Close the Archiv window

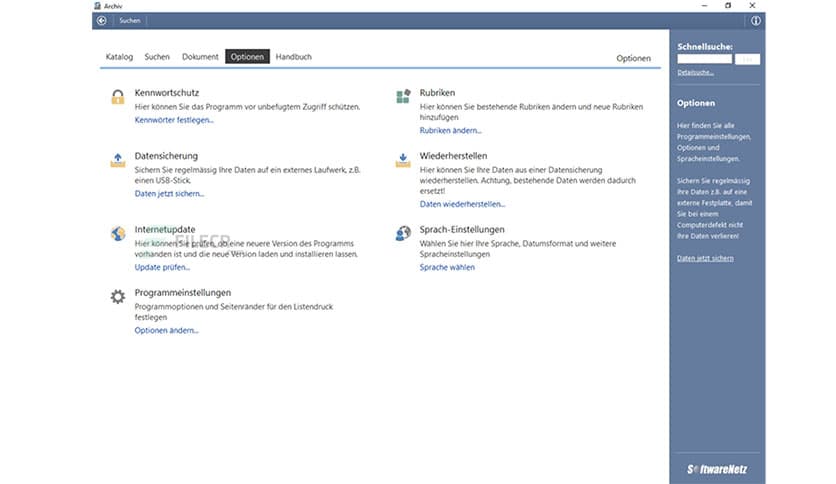pos(752,5)
